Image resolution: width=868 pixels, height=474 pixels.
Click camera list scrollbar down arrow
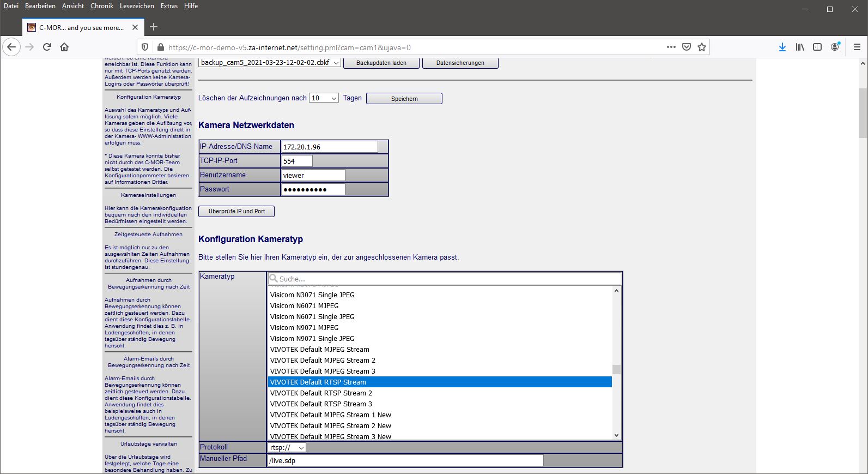pos(616,435)
